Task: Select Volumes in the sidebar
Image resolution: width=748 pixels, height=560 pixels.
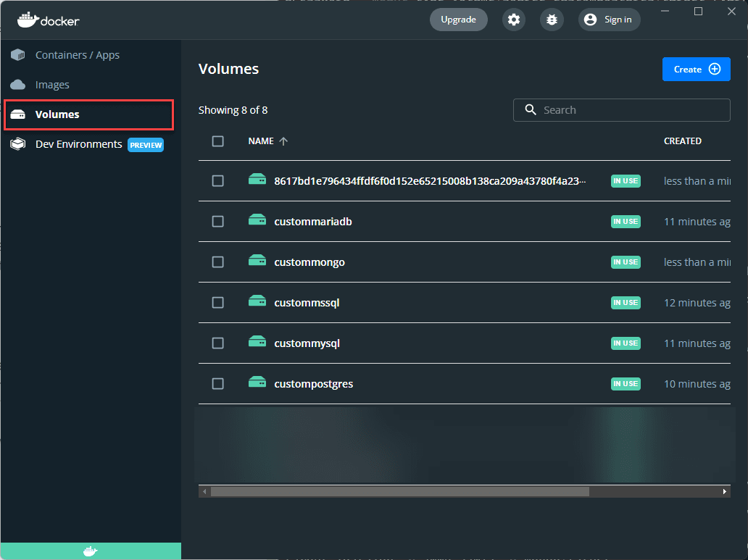Action: pyautogui.click(x=88, y=114)
